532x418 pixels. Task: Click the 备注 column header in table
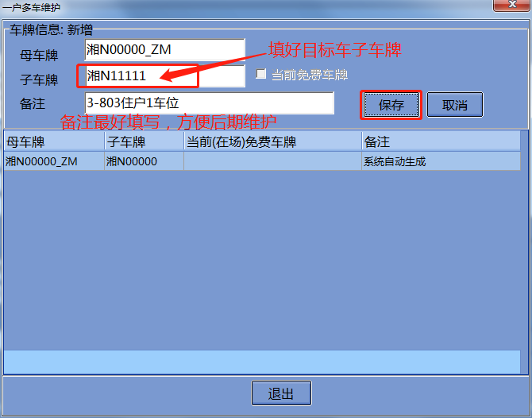click(x=441, y=141)
